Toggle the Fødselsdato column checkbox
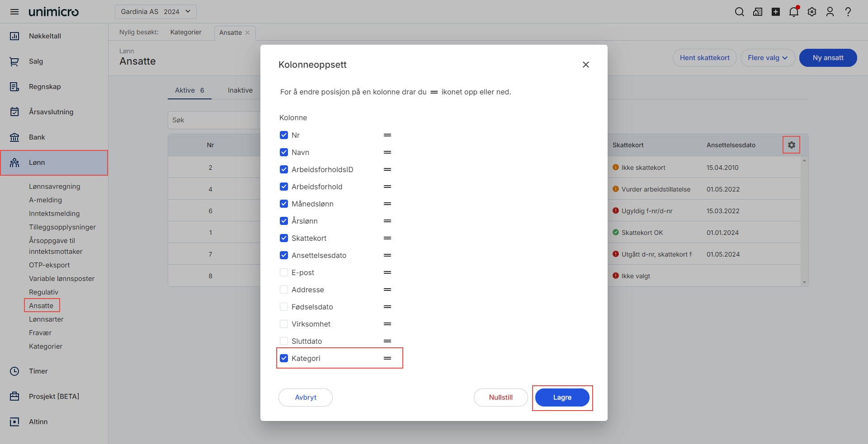868x444 pixels. point(284,307)
